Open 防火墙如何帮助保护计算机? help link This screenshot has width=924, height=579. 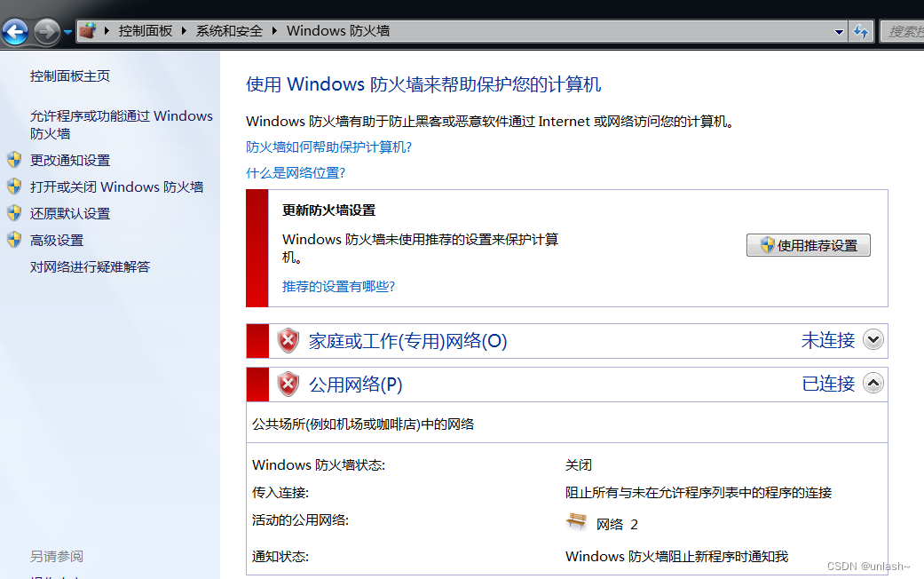pos(328,147)
